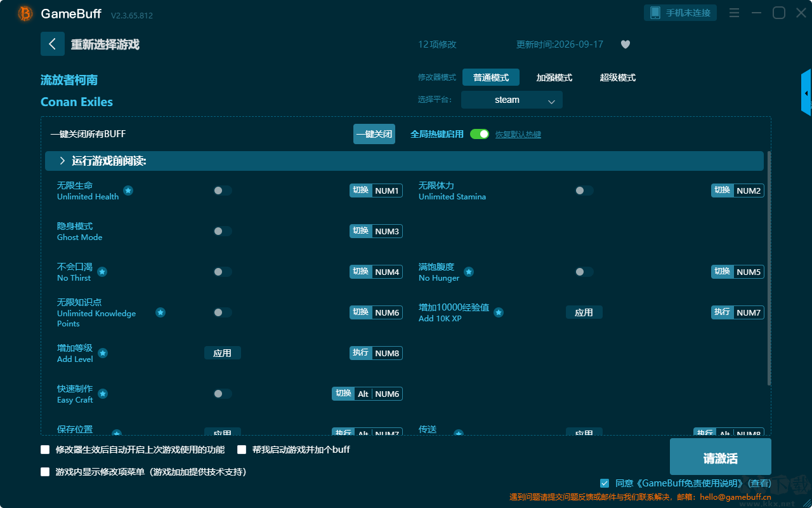Go back using the arrow button
This screenshot has width=812, height=508.
pos(53,44)
